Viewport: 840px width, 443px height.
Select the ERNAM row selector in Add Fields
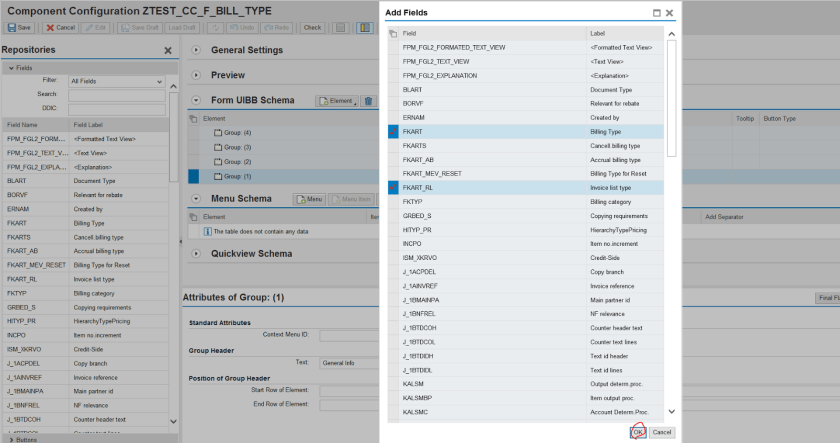tap(393, 118)
